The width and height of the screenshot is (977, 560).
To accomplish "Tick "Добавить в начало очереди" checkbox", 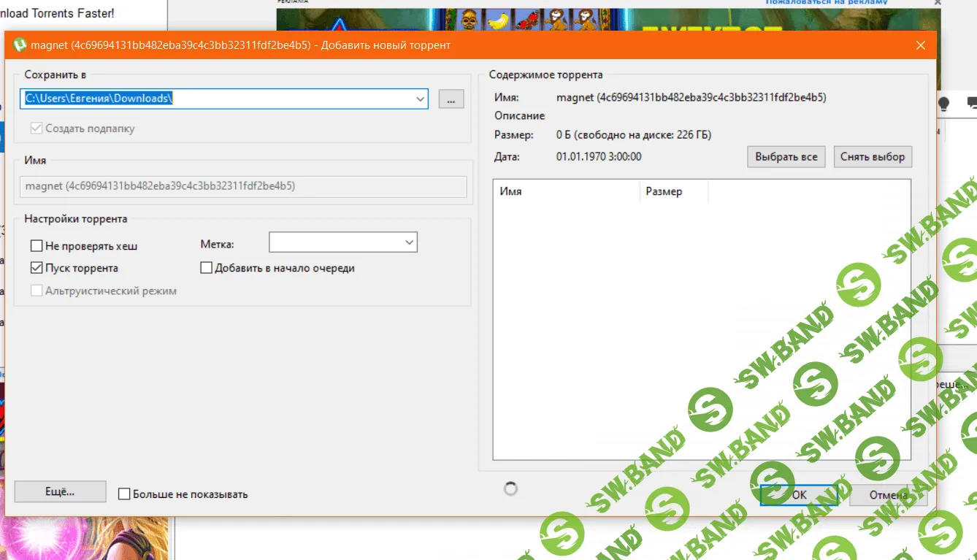I will [206, 268].
